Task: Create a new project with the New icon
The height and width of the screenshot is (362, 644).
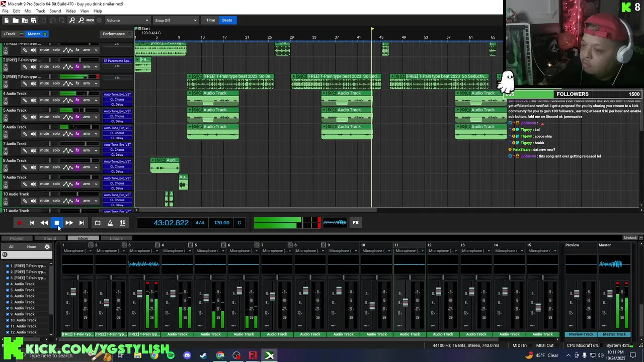Action: 6,20
